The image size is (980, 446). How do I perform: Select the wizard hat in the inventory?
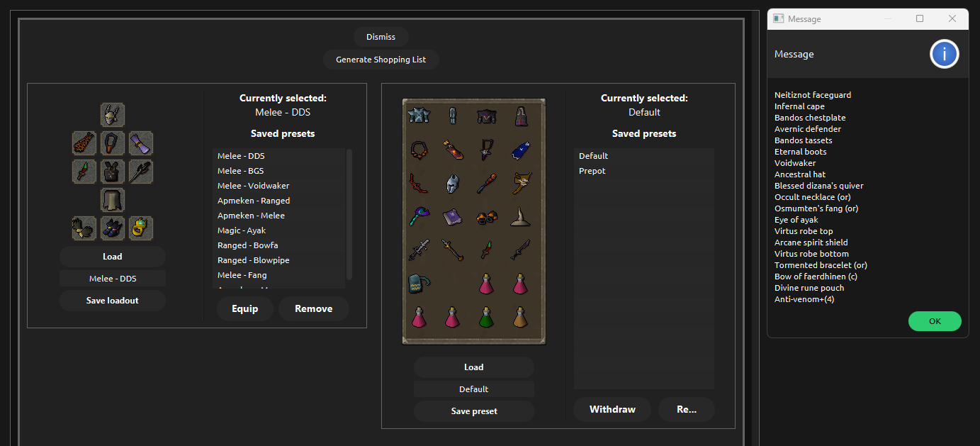pos(521,217)
